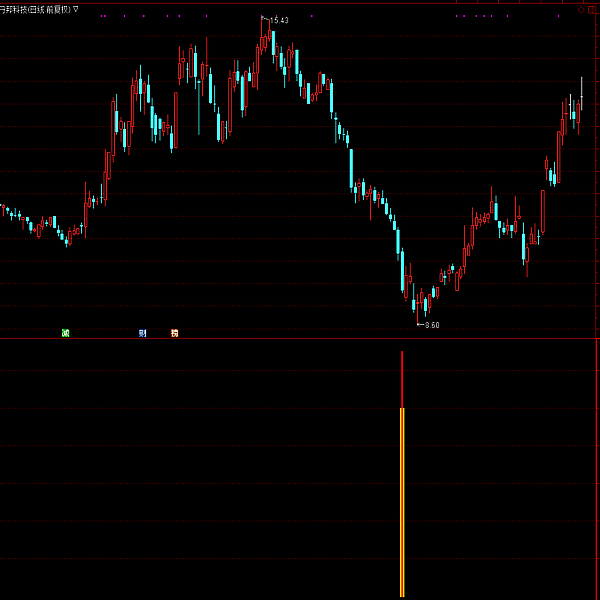Screen dimensions: 600x600
Task: Click the 8.60 low price label
Action: point(431,325)
